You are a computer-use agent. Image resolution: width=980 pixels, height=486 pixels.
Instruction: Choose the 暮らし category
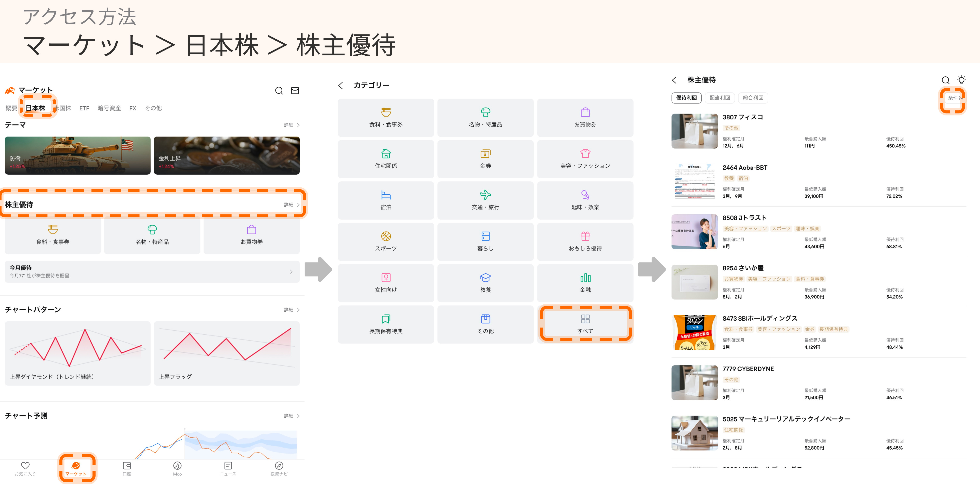tap(485, 242)
